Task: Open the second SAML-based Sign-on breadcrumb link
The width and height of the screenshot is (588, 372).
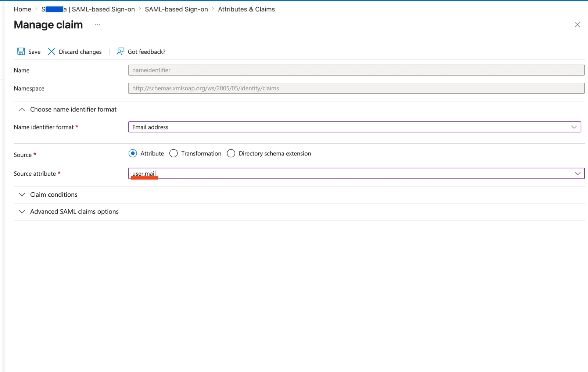Action: click(176, 9)
